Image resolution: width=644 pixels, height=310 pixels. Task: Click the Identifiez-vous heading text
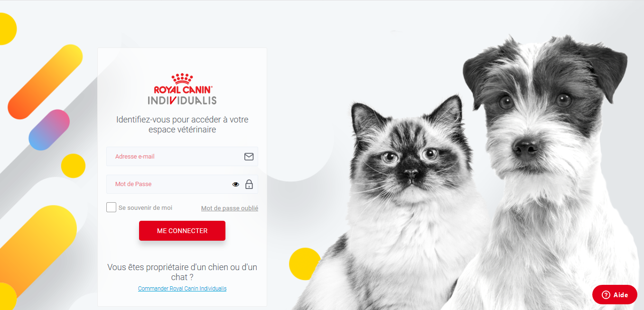pyautogui.click(x=182, y=124)
